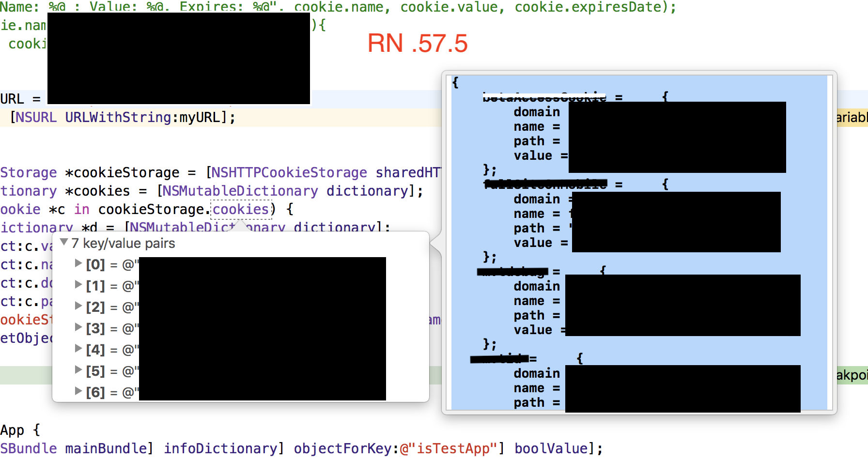Click 'boolValue' at the bottom code line
Viewport: 868px width, 461px height.
(x=551, y=448)
